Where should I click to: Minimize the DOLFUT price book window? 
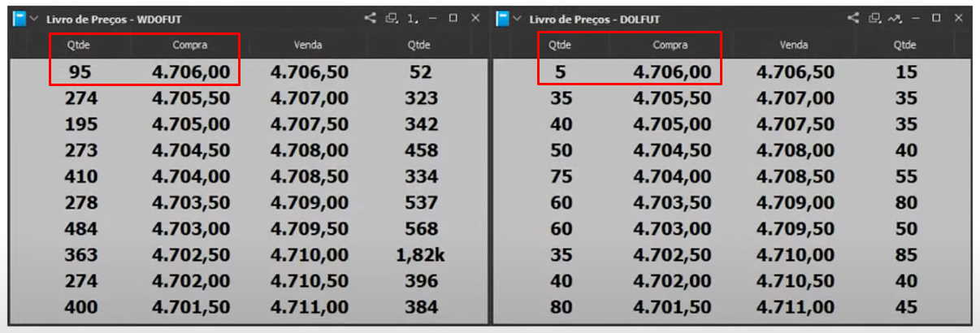(x=916, y=17)
